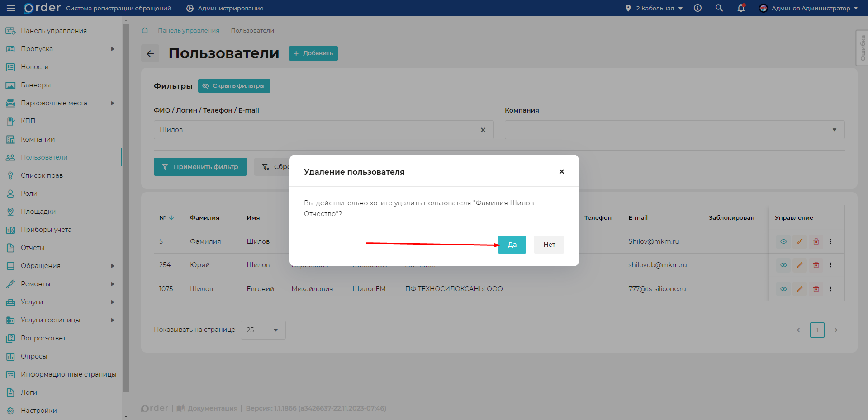
Task: Click the delete trash icon for Shilov@mkm.ru
Action: point(816,241)
